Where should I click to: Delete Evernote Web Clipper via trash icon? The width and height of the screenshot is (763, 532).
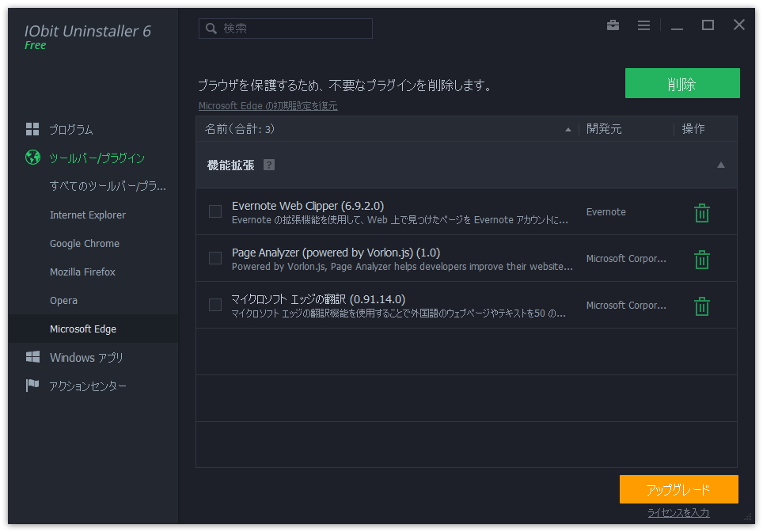click(701, 212)
